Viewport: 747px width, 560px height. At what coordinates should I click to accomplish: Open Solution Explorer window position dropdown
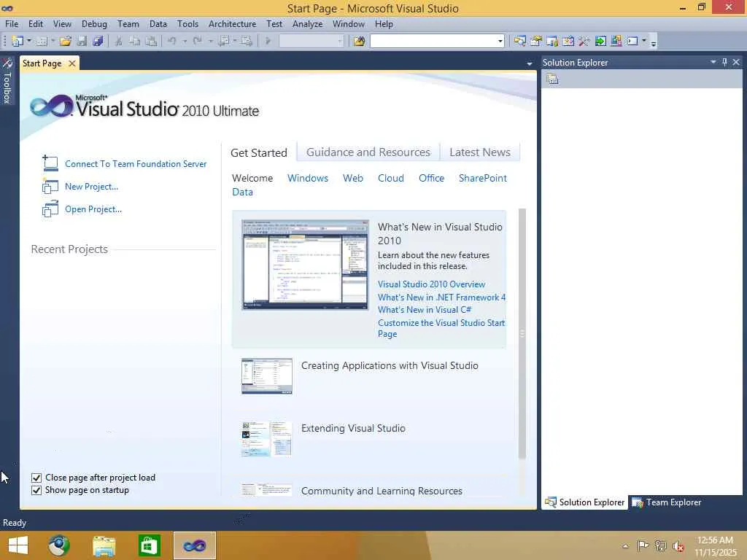[713, 63]
